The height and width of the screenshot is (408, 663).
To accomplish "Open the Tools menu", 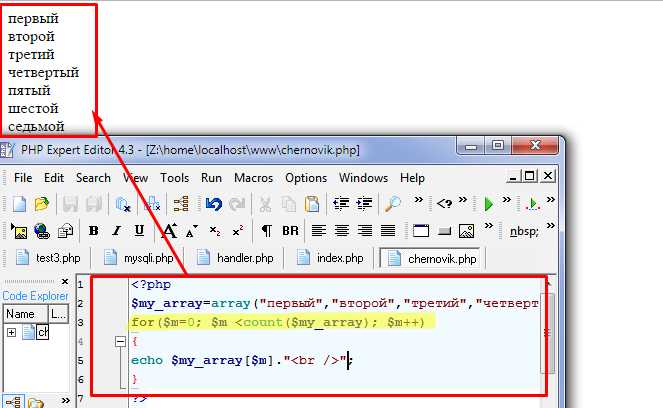I will 175,178.
